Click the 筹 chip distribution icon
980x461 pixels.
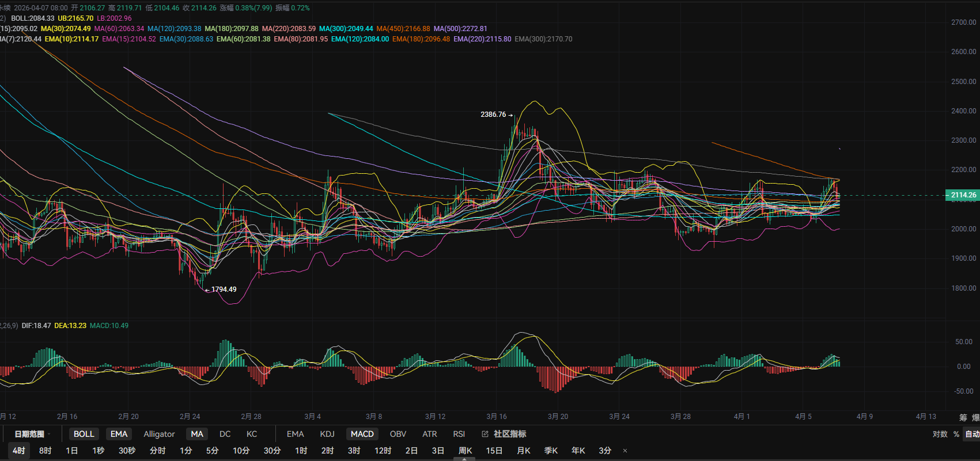point(963,417)
